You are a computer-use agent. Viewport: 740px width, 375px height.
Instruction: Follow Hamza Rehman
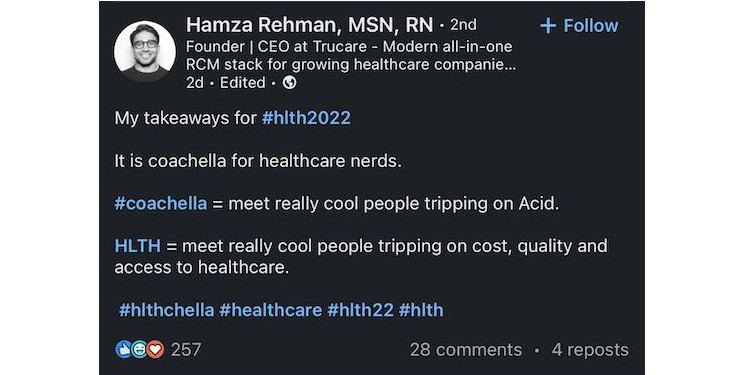coord(579,25)
